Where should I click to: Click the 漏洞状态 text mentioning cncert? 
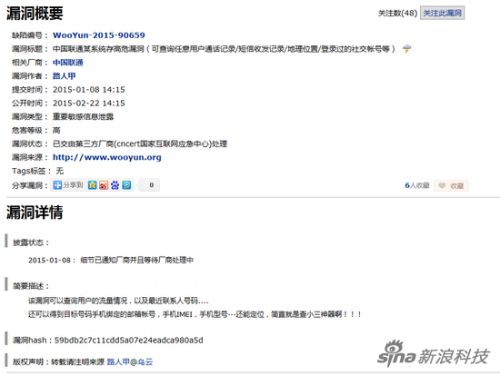(x=140, y=144)
